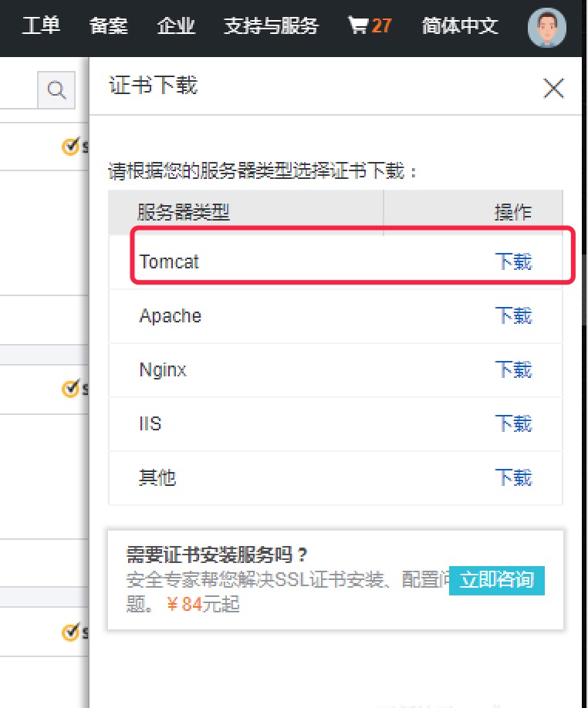Screen dimensions: 588x708
Task: Download the Apache certificate
Action: click(513, 315)
